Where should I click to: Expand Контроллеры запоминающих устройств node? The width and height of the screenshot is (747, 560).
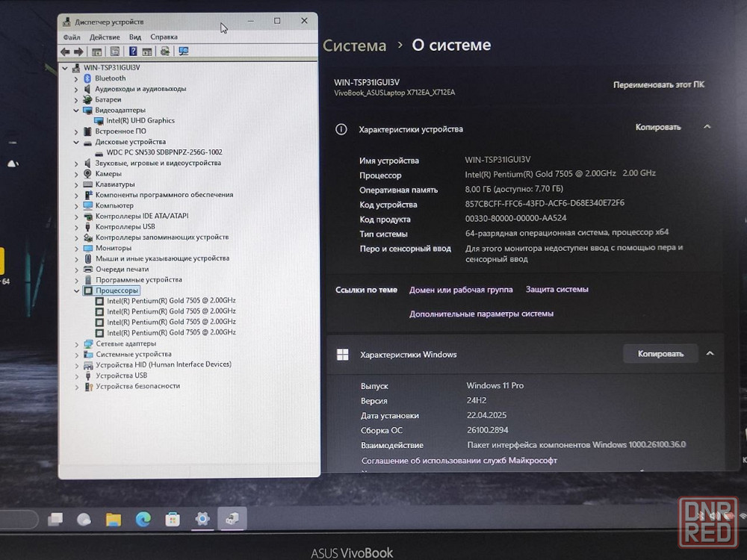tap(76, 237)
